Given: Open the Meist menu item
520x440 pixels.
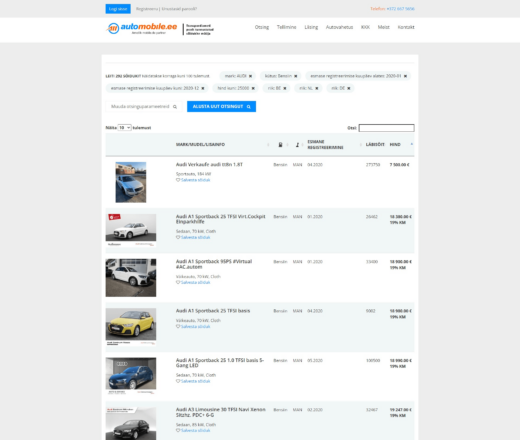Looking at the screenshot, I should click(x=383, y=27).
